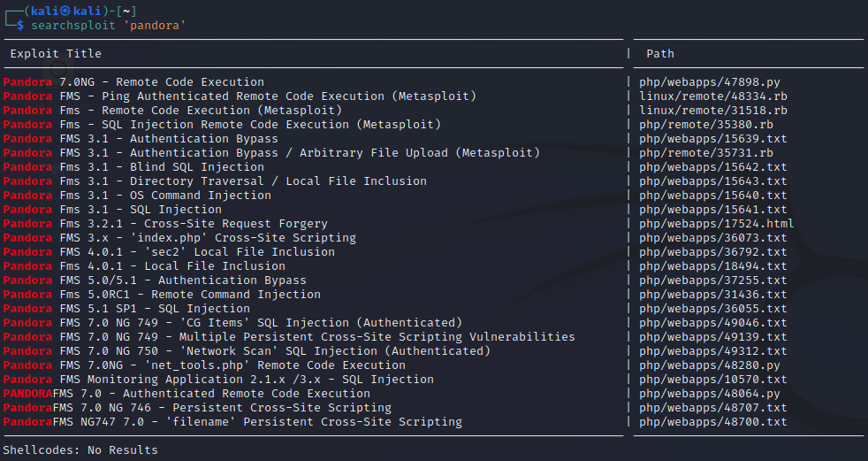Click the searchsploit command text
This screenshot has height=461, width=868.
coord(73,26)
